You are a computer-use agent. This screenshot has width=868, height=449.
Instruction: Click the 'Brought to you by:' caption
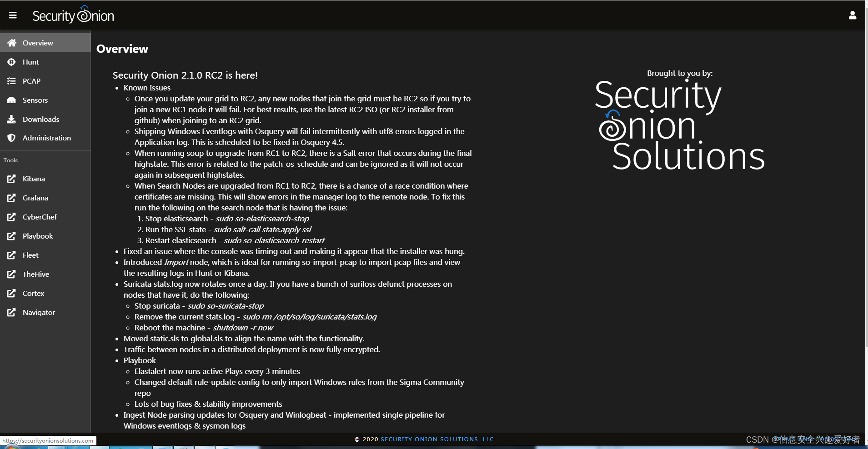pyautogui.click(x=680, y=73)
